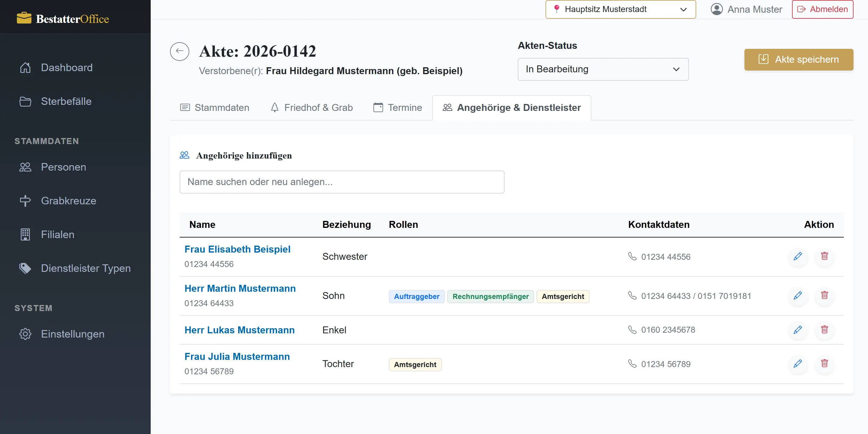Delete Herr Martin Mustermann with trash icon
Image resolution: width=868 pixels, height=434 pixels.
tap(825, 295)
